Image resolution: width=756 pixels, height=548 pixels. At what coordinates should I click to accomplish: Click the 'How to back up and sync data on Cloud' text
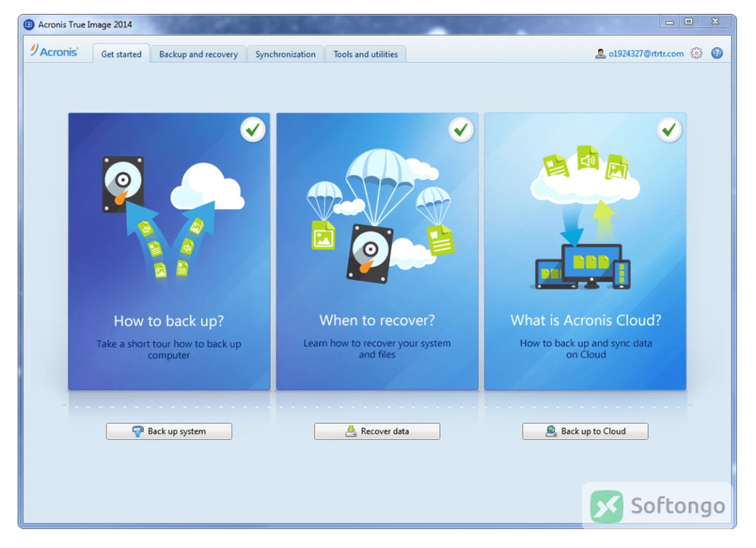pyautogui.click(x=586, y=349)
